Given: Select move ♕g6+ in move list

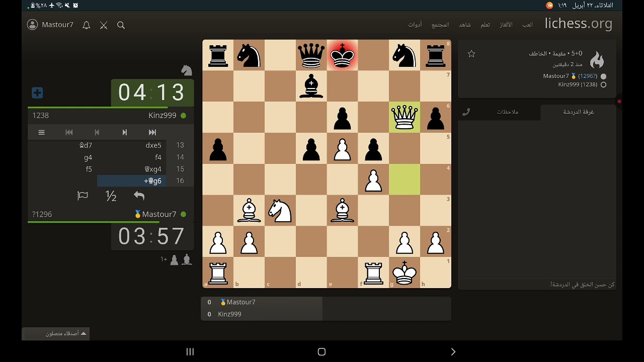Looking at the screenshot, I should pyautogui.click(x=132, y=181).
